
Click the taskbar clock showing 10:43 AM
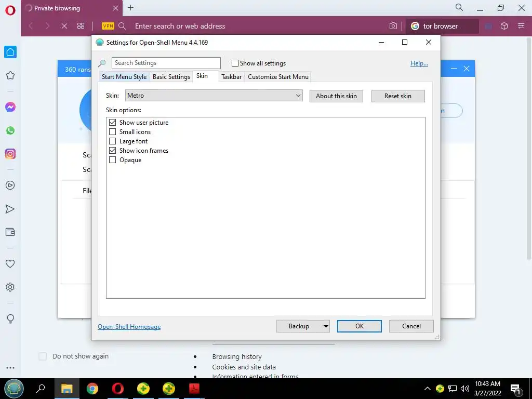[x=487, y=389]
